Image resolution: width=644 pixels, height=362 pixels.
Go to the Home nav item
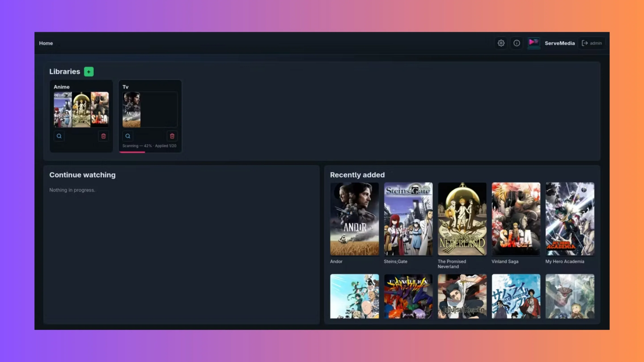pyautogui.click(x=46, y=43)
